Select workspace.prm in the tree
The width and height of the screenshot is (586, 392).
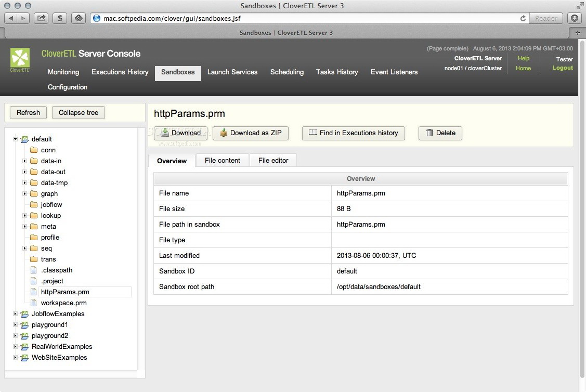click(64, 303)
